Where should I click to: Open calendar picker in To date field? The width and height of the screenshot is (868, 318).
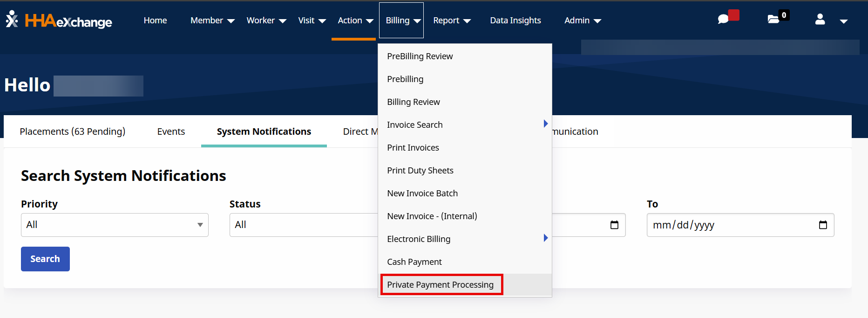tap(823, 225)
